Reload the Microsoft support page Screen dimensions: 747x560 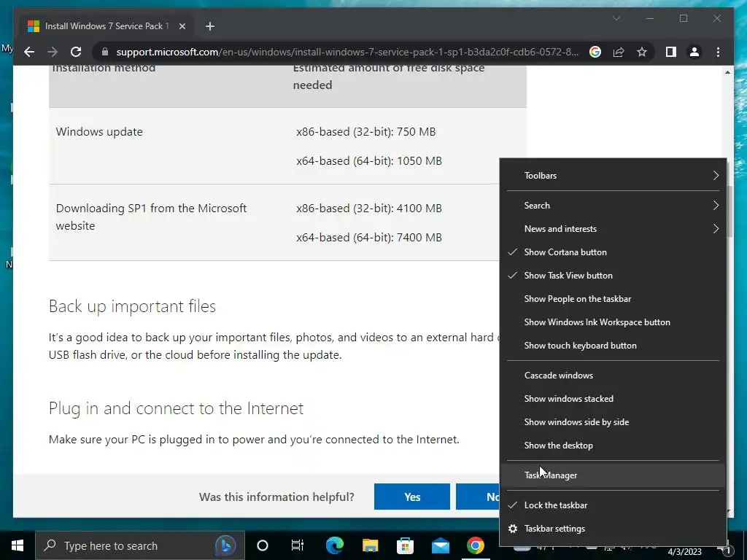coord(76,52)
